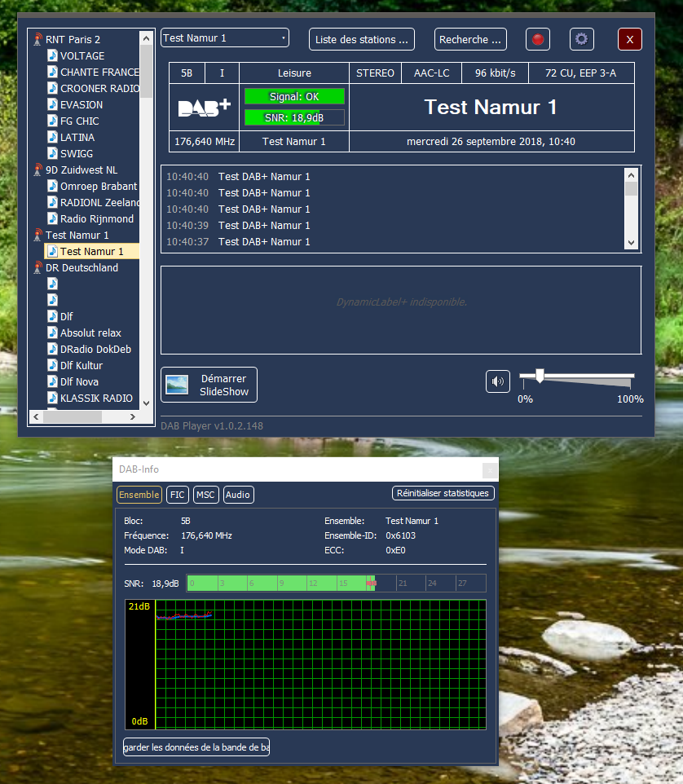Click station list horizontal scroll right arrow
Viewport: 683px width, 784px height.
[x=133, y=416]
